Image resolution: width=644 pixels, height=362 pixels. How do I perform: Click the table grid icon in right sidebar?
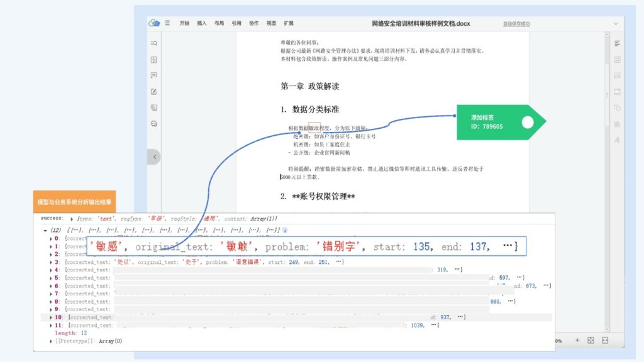[617, 60]
